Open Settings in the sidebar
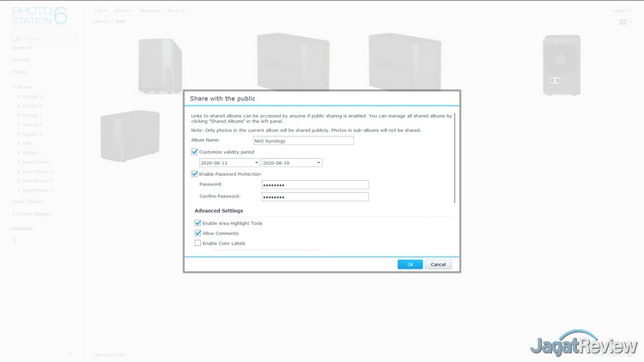 pyautogui.click(x=21, y=60)
